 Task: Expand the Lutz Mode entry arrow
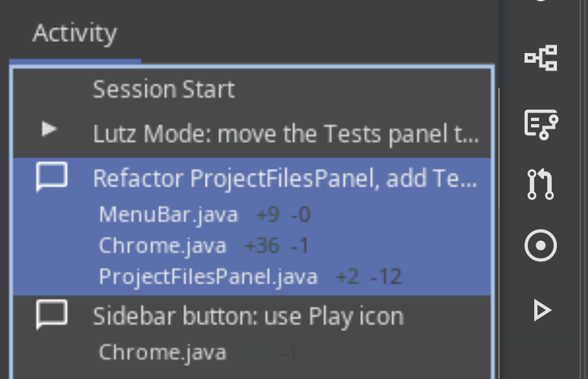[x=49, y=129]
